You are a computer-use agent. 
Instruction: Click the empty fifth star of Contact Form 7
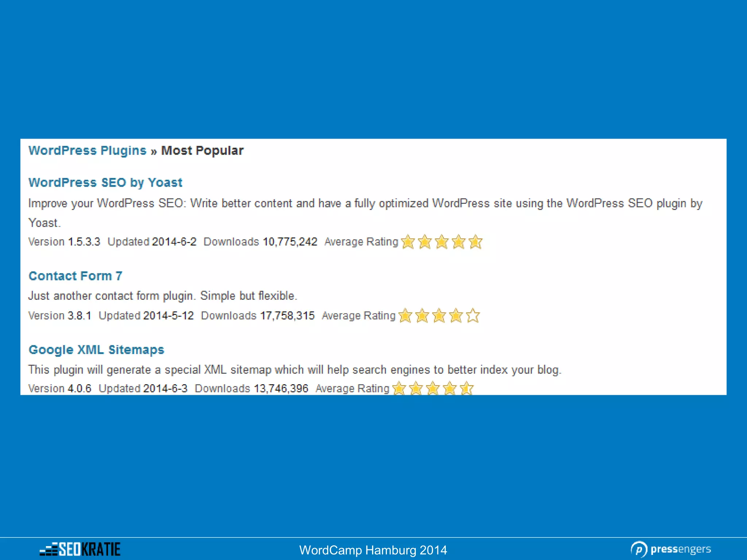coord(473,315)
